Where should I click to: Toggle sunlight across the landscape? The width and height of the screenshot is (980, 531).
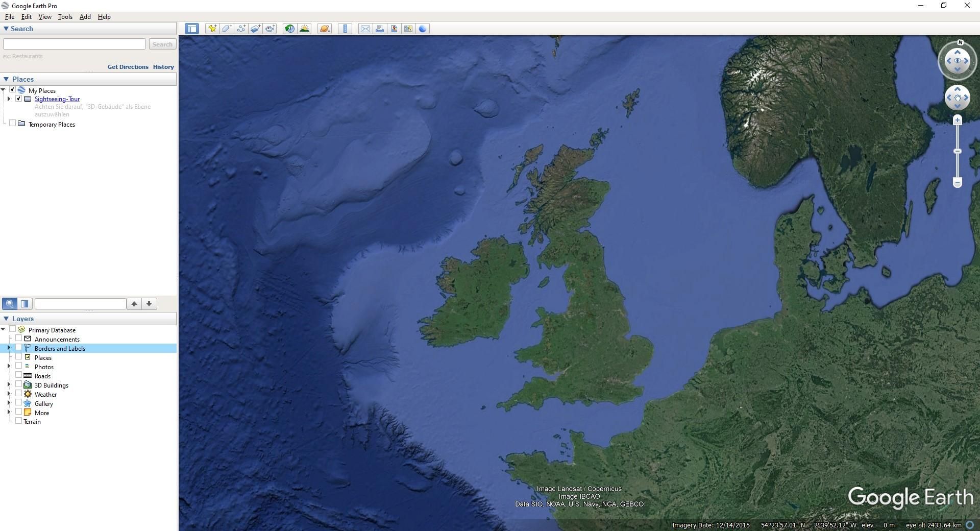(x=304, y=29)
